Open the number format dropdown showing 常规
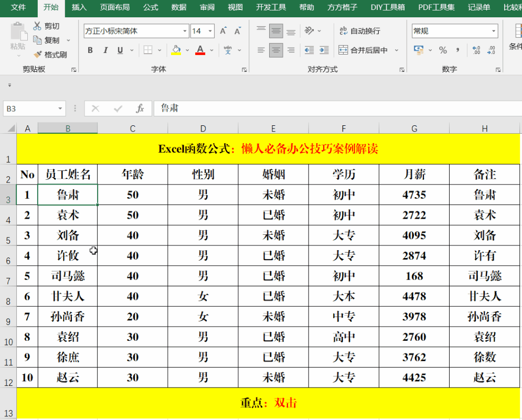The width and height of the screenshot is (522, 420). 494,31
